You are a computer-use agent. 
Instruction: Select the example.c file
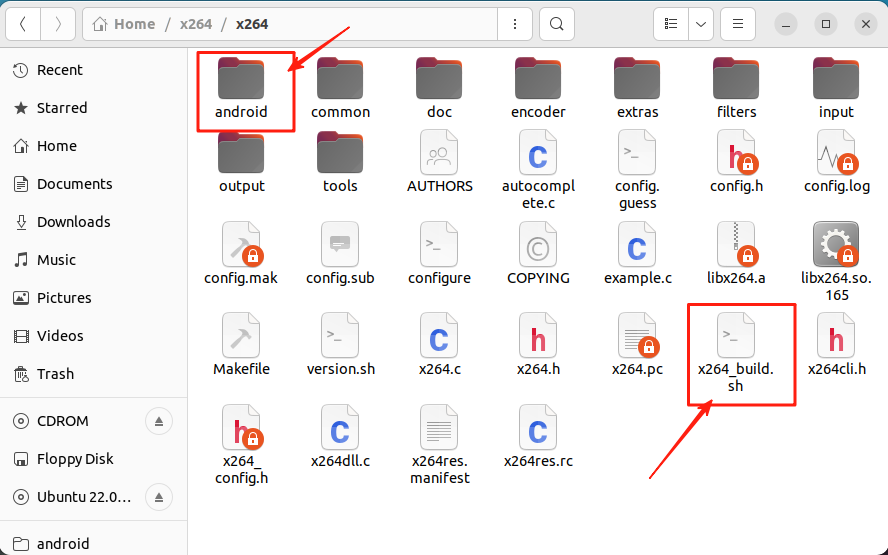[637, 253]
